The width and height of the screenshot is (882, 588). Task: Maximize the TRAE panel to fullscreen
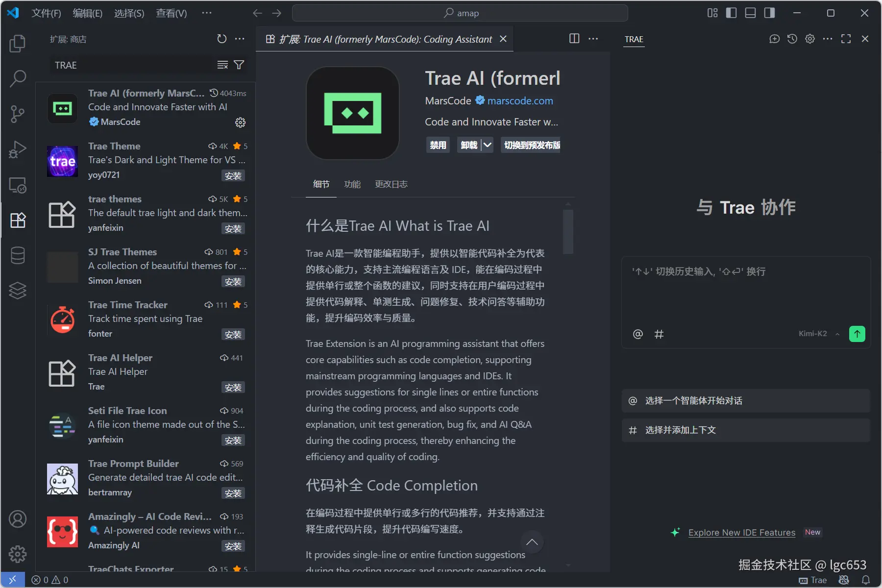tap(846, 39)
